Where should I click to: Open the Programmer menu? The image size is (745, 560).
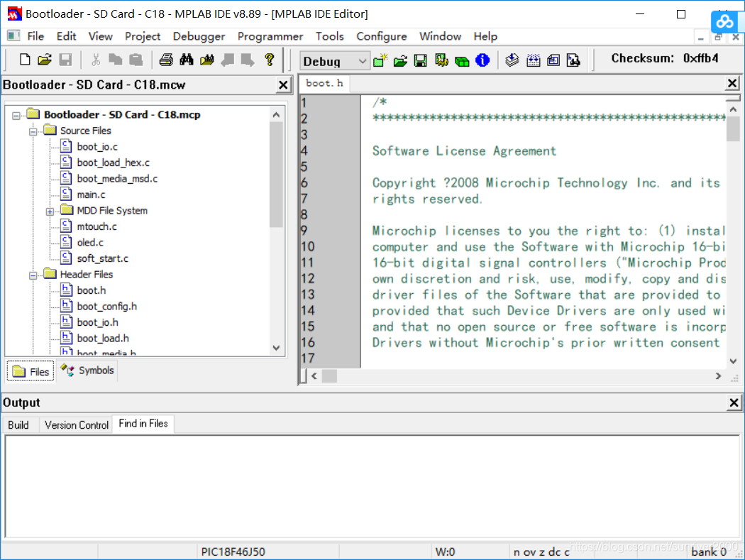point(270,36)
